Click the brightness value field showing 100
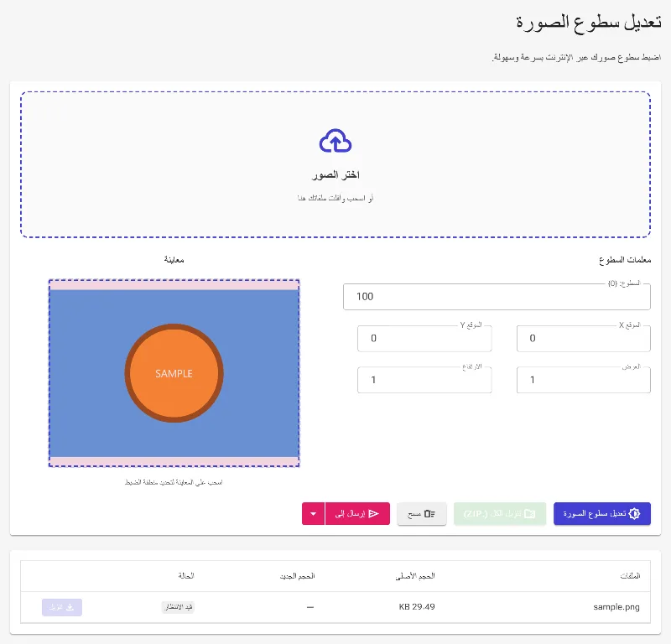This screenshot has width=671, height=644. [497, 297]
